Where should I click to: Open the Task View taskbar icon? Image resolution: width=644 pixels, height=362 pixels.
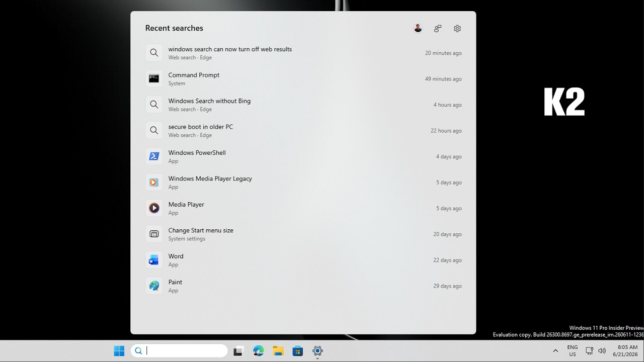pos(238,351)
